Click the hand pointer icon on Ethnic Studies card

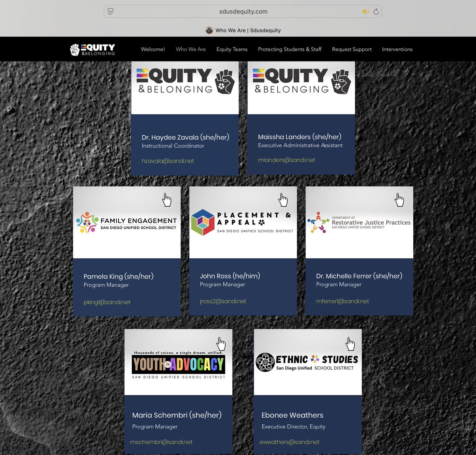[351, 344]
